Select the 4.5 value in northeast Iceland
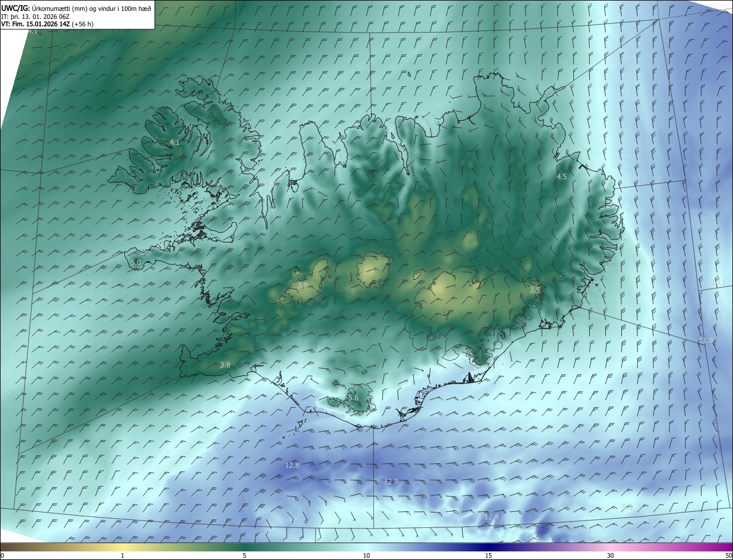The image size is (733, 560). click(562, 177)
